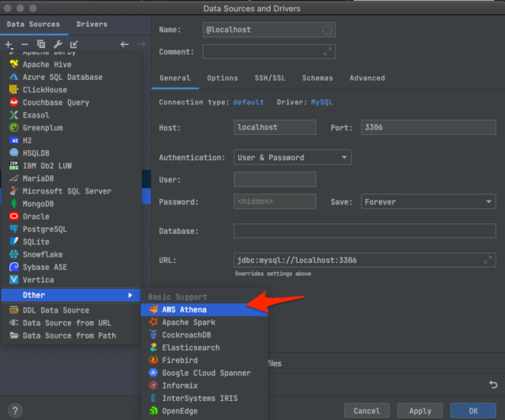This screenshot has height=420, width=505.
Task: Switch to the Data Sources tab
Action: pos(33,24)
